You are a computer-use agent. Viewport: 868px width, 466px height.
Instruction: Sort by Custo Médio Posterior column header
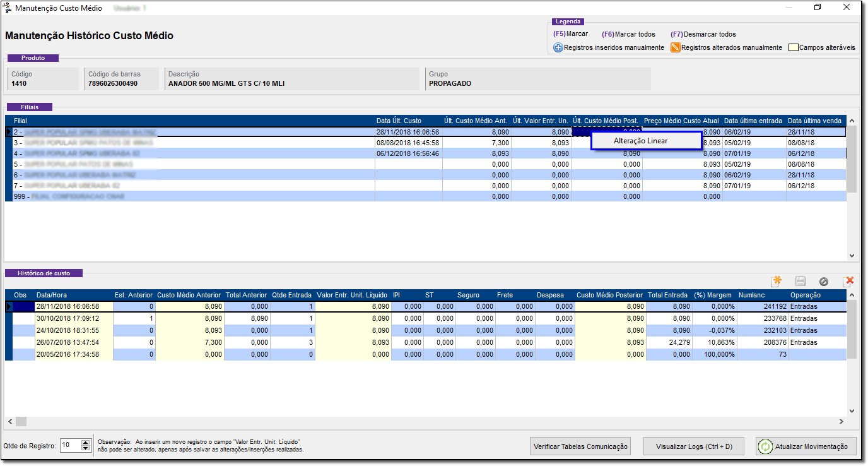coord(609,295)
